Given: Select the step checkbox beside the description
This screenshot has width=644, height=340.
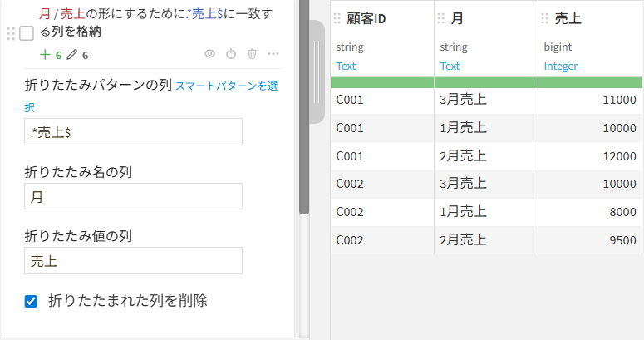Looking at the screenshot, I should (x=27, y=33).
